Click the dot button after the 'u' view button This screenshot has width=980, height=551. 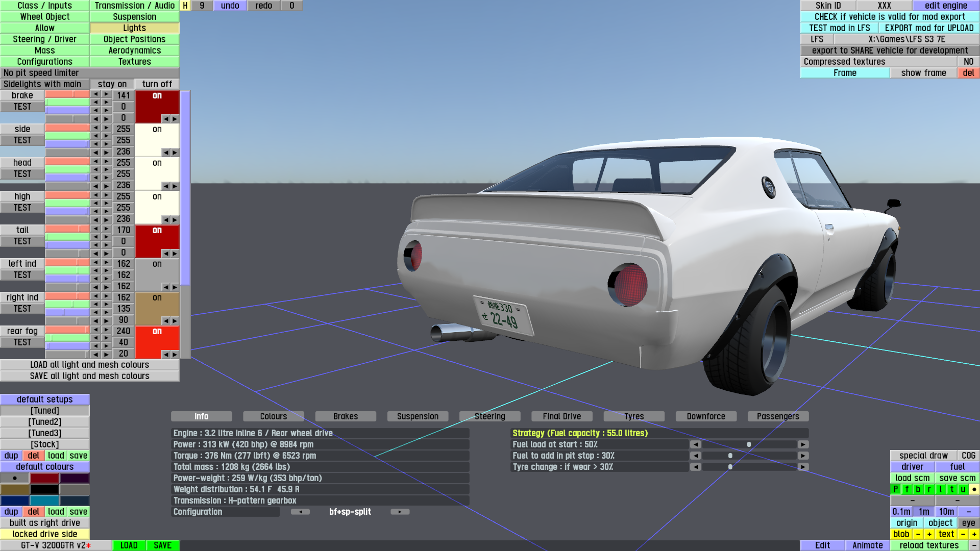(x=974, y=489)
